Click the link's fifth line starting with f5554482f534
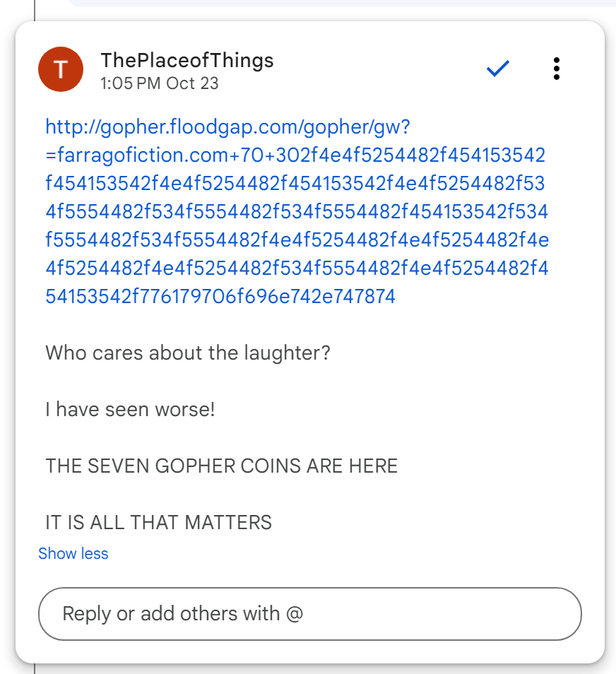This screenshot has height=674, width=616. coord(297,240)
